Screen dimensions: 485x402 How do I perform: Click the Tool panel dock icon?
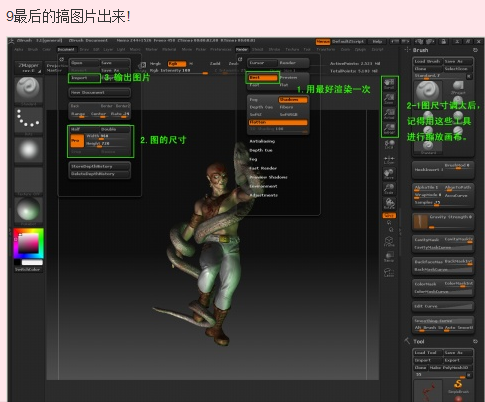(475, 341)
